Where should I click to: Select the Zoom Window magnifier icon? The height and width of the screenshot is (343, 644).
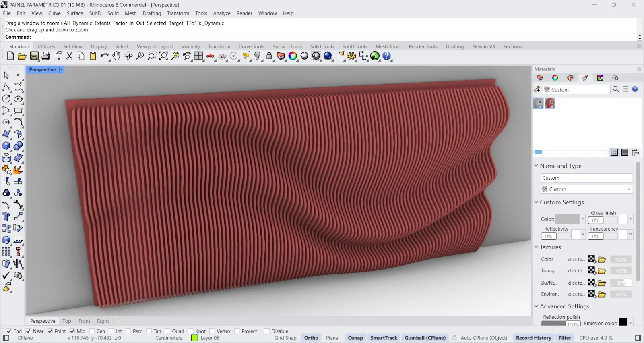(152, 56)
